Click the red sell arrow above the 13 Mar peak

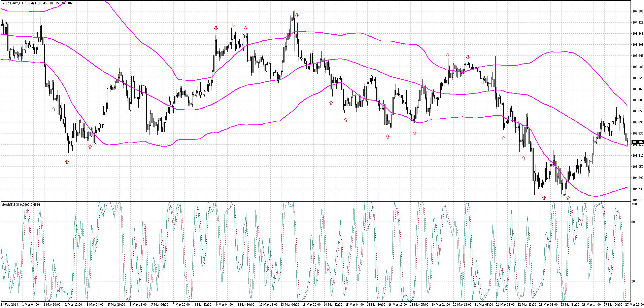point(297,15)
